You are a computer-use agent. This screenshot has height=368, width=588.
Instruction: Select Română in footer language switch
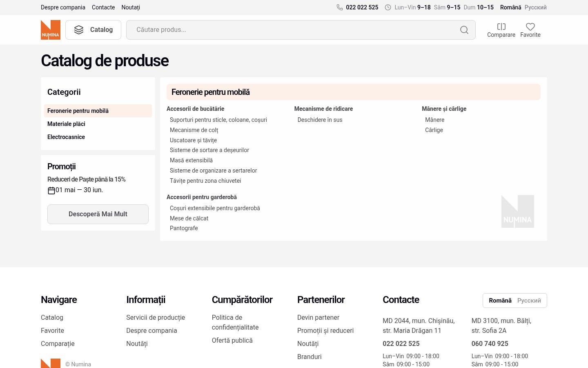[x=500, y=301]
